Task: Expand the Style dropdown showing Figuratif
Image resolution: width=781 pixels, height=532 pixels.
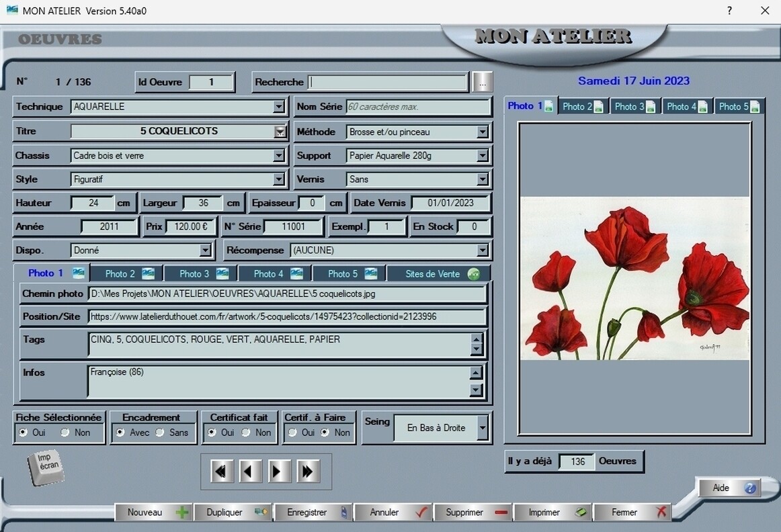Action: [279, 179]
